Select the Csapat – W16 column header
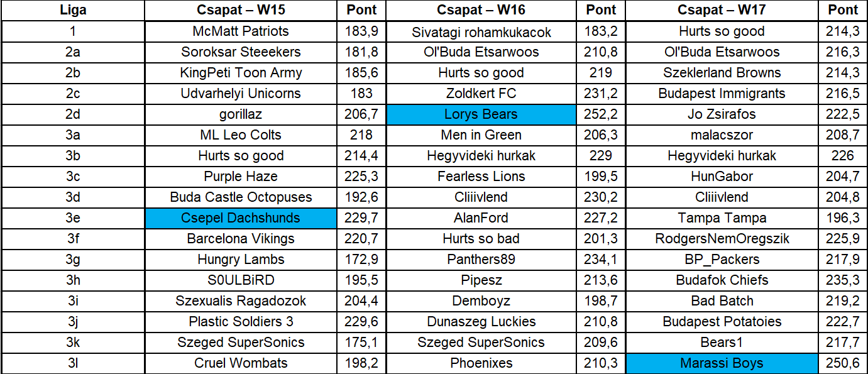868x374 pixels. coord(481,10)
